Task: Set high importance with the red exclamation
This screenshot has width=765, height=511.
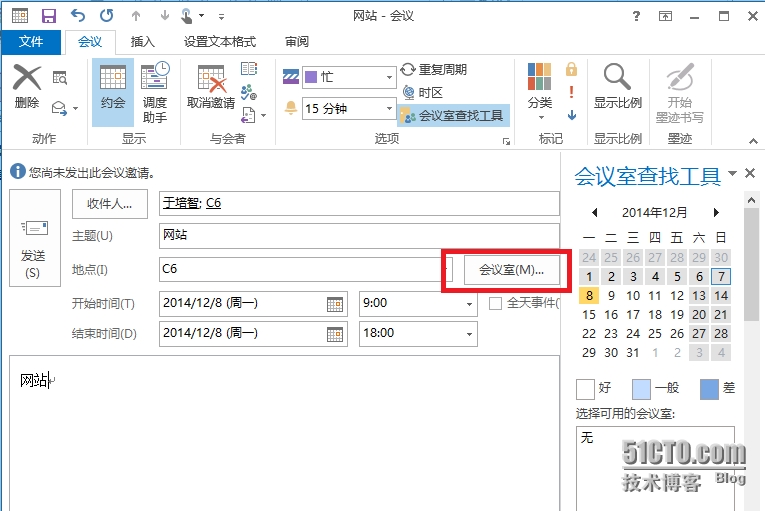Action: point(571,92)
